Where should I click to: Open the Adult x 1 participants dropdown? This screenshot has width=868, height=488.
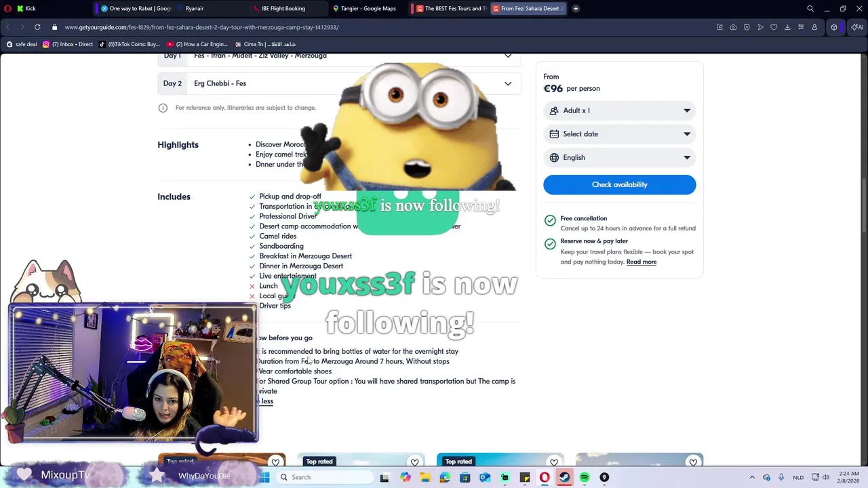pos(620,110)
